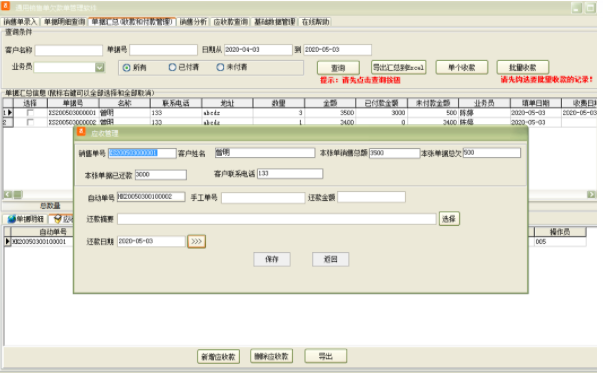Select cell XS200503000001 in the summary table
This screenshot has height=373, width=603.
[x=73, y=113]
